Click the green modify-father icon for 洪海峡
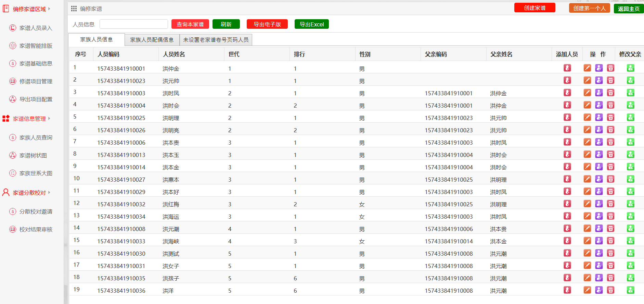Screen dimensions: 644x304 pyautogui.click(x=631, y=241)
